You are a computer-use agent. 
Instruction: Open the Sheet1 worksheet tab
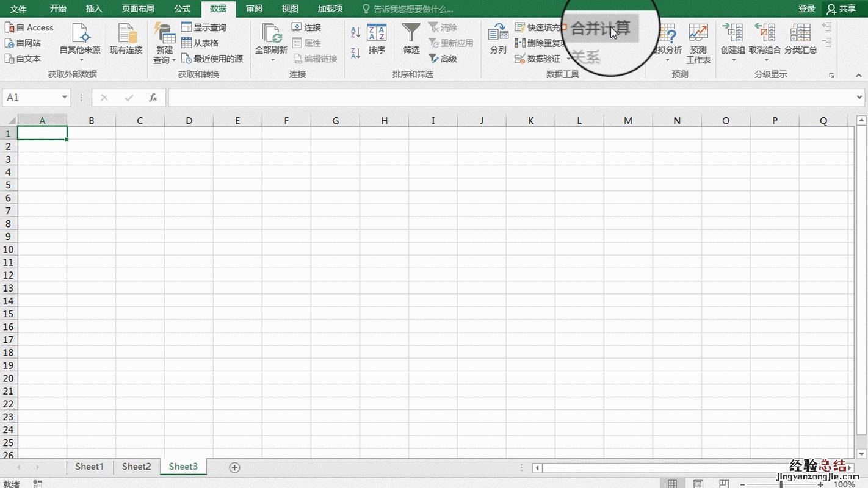pyautogui.click(x=89, y=467)
